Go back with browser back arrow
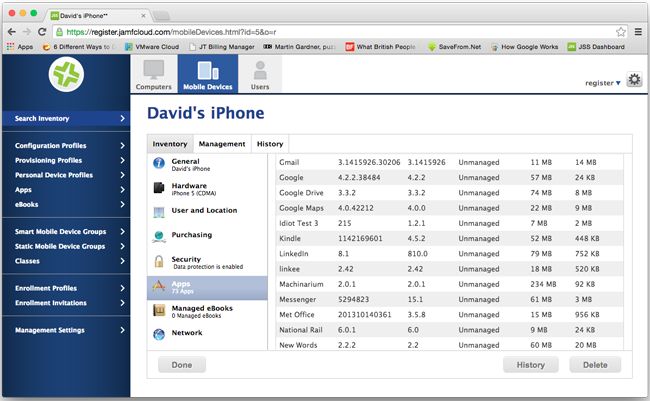650x401 pixels. point(12,32)
